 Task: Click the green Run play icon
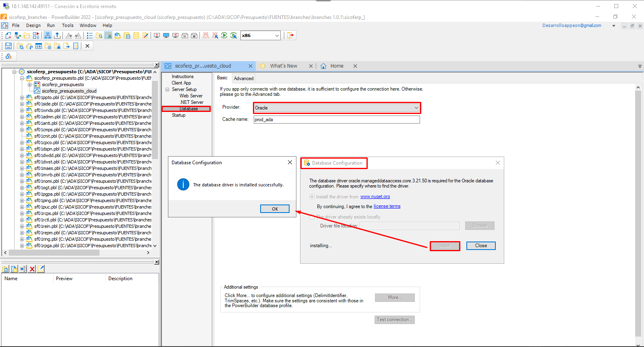(x=224, y=35)
